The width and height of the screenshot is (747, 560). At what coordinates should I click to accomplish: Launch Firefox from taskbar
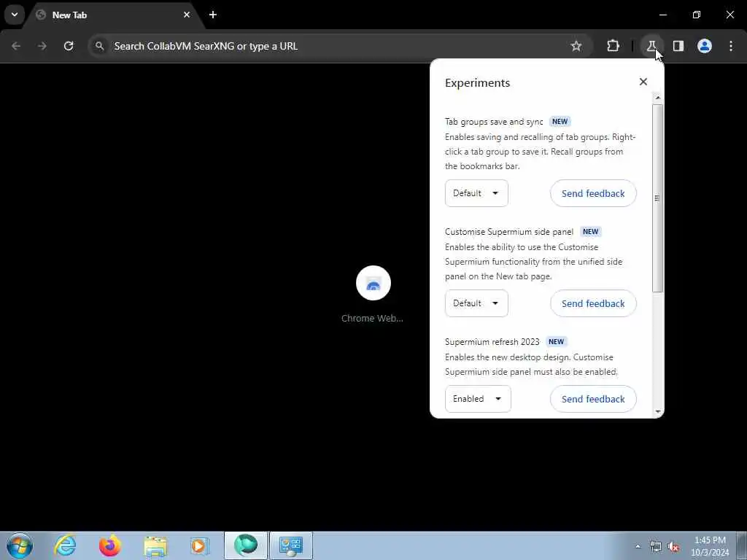pyautogui.click(x=109, y=545)
